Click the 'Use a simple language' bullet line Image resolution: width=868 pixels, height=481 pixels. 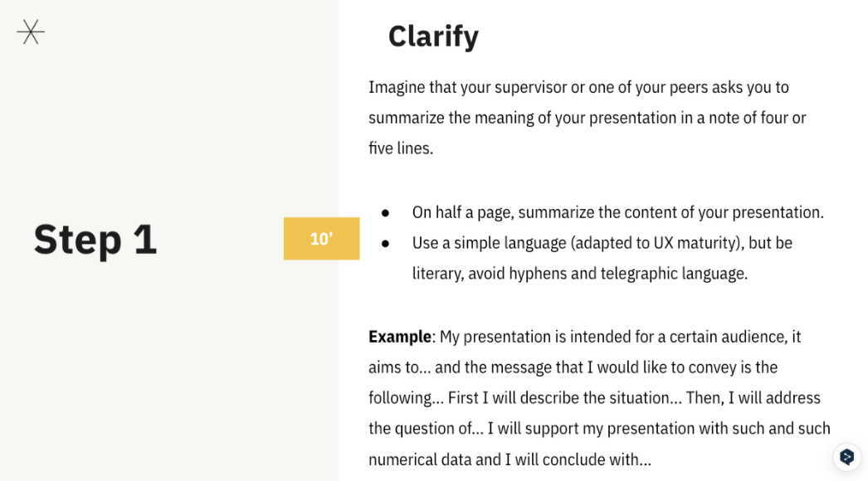tap(602, 243)
